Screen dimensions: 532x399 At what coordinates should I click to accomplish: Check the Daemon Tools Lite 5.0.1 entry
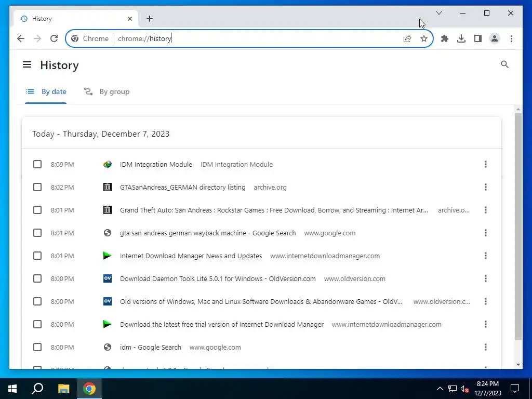coord(37,278)
